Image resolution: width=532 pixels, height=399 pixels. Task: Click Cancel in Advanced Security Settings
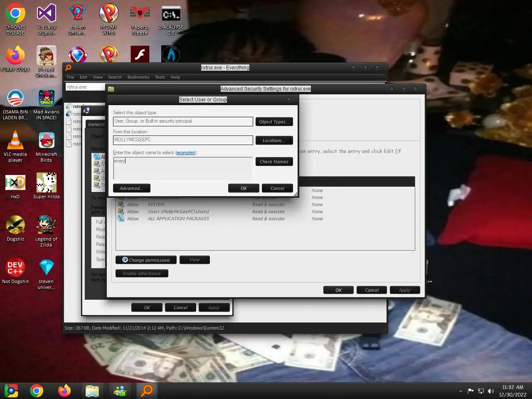tap(372, 290)
